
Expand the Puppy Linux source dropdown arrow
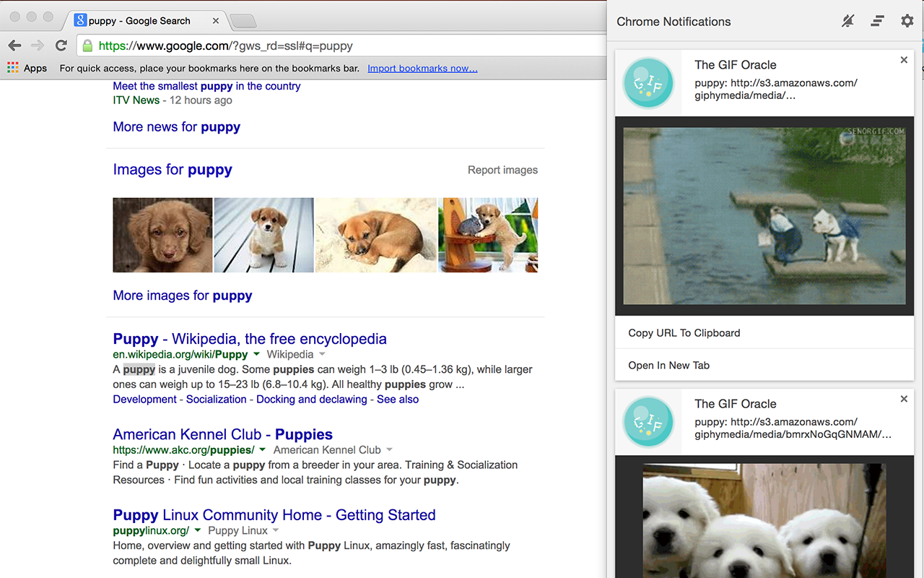[276, 531]
